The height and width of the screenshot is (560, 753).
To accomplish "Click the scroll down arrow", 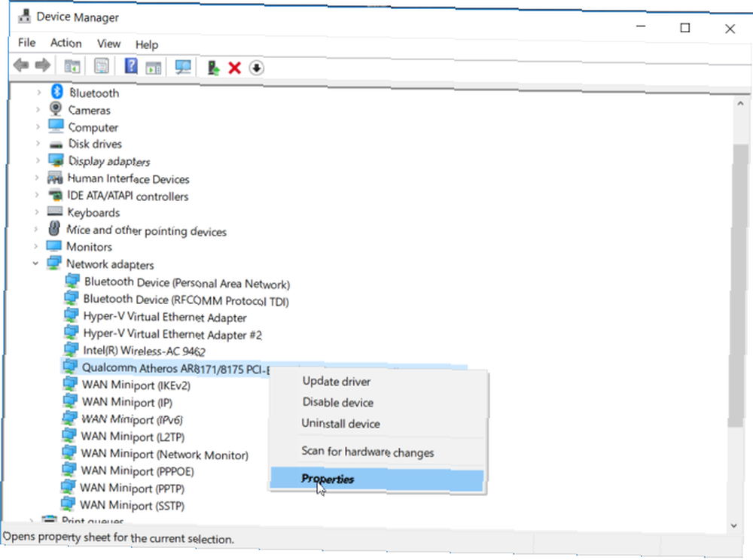I will coord(733,525).
